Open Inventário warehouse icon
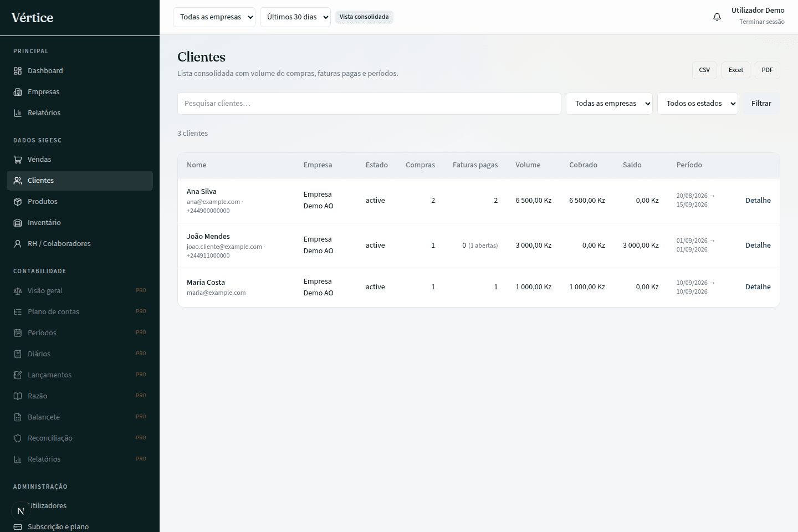 tap(18, 223)
